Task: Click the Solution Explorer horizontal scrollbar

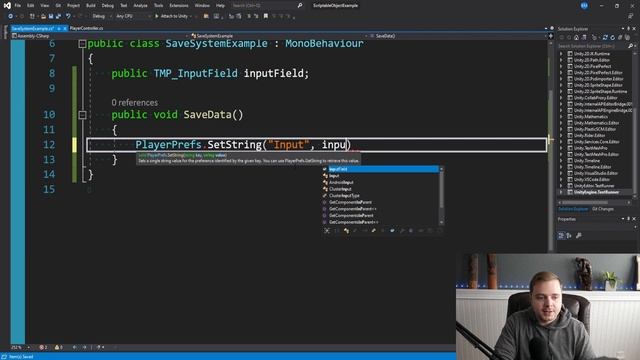Action: (594, 202)
